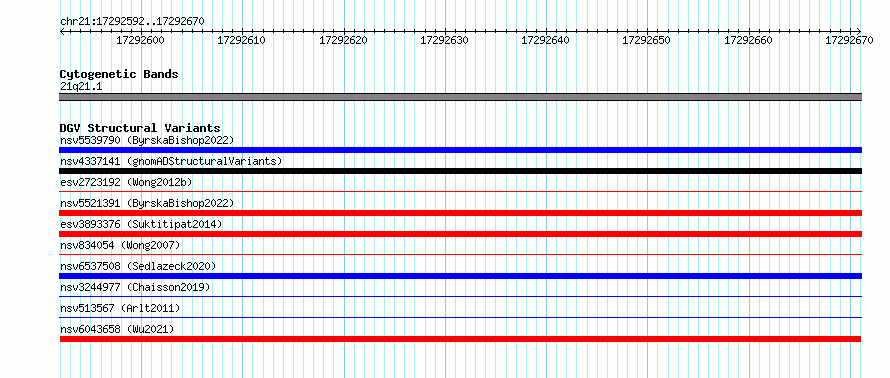Click ruler position 17292610

pyautogui.click(x=242, y=40)
